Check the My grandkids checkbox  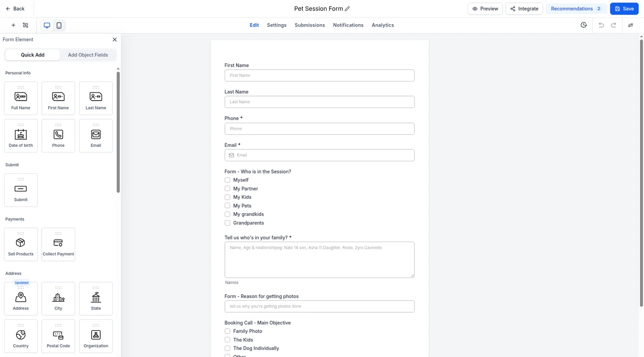227,214
